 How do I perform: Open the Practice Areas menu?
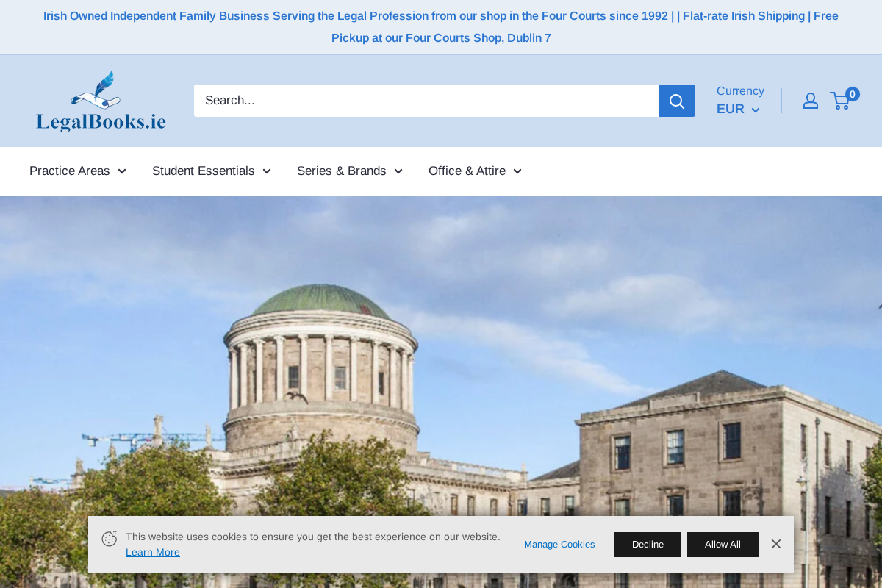[x=68, y=171]
